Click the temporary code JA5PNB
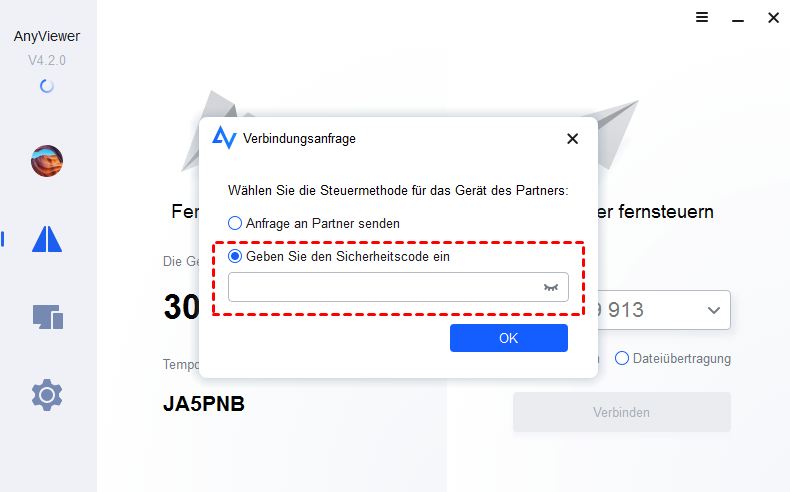The height and width of the screenshot is (492, 790). (204, 404)
